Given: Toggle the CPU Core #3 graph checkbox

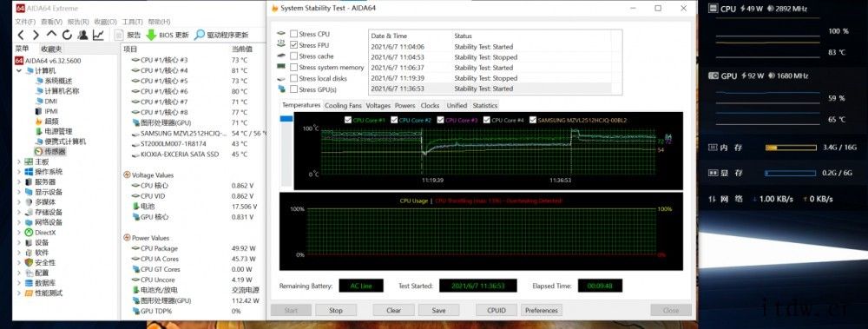Looking at the screenshot, I should (441, 120).
